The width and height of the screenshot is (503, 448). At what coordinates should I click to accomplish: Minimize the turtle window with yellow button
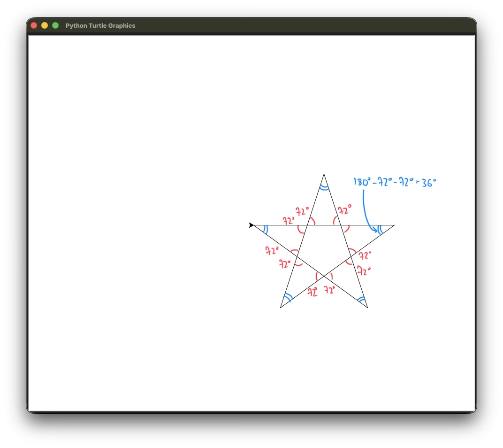[x=45, y=25]
